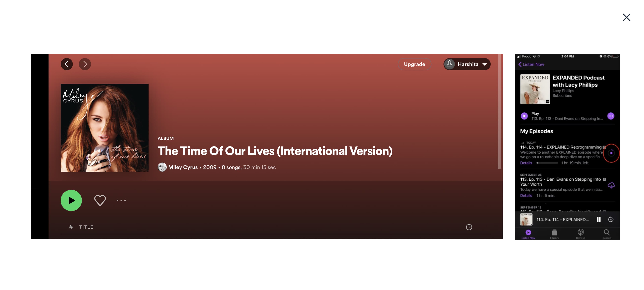Click the forward navigation arrow
The height and width of the screenshot is (290, 644).
(85, 64)
